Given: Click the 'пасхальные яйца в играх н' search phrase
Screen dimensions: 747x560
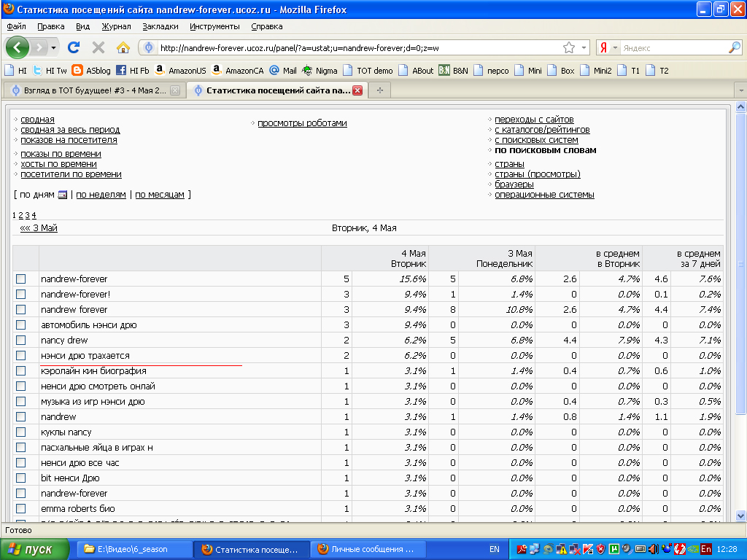Looking at the screenshot, I should (x=97, y=448).
